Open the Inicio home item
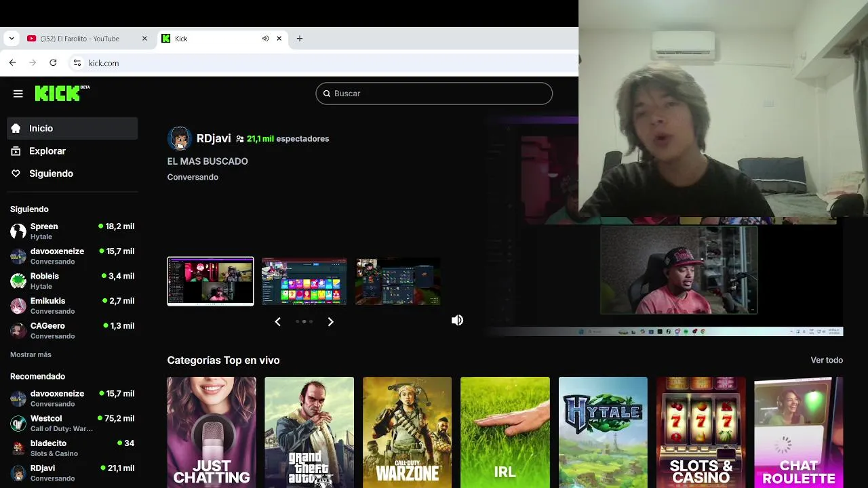Image resolution: width=868 pixels, height=488 pixels. (73, 128)
